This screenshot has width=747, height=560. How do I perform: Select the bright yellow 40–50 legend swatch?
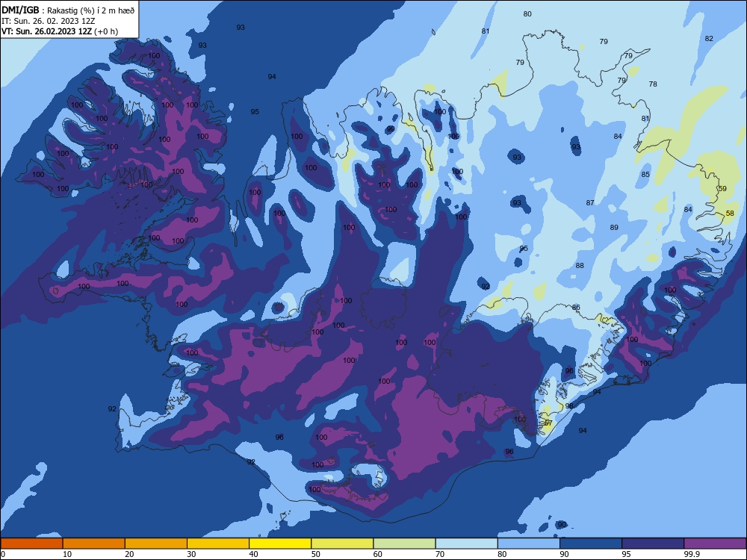click(280, 544)
